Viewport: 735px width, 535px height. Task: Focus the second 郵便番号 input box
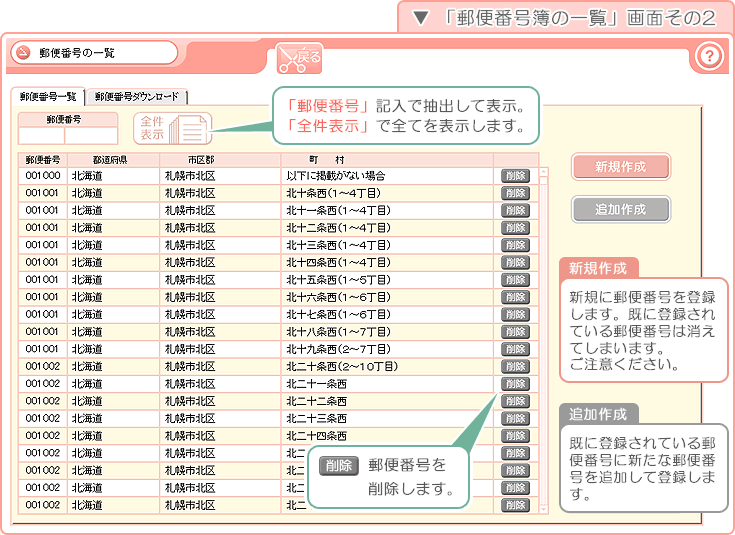coord(86,135)
